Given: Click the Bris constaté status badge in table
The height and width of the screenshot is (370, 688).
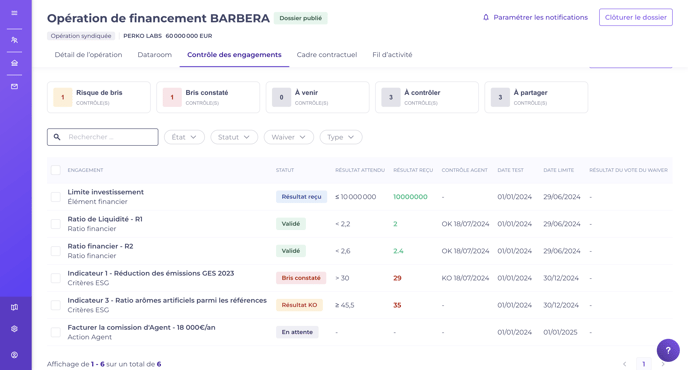Looking at the screenshot, I should point(301,278).
